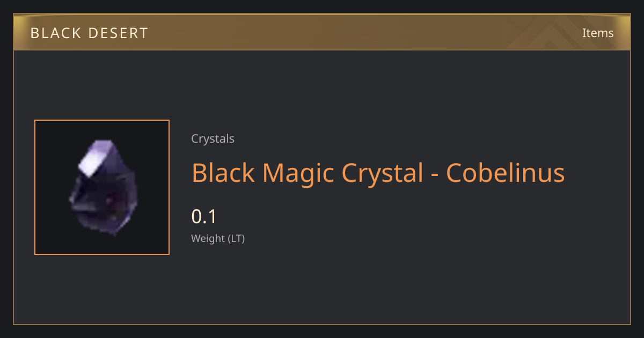Image resolution: width=644 pixels, height=338 pixels.
Task: Click the word Cobelinus in the title
Action: coord(506,173)
